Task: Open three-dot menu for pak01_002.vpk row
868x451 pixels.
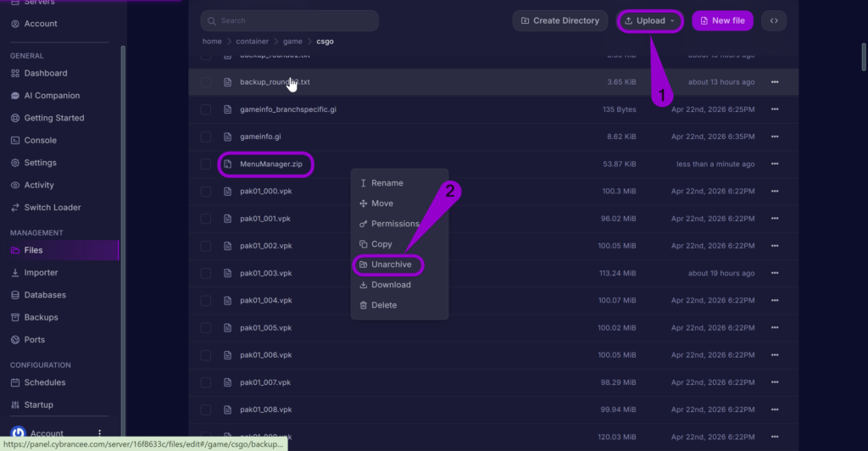Action: point(775,246)
